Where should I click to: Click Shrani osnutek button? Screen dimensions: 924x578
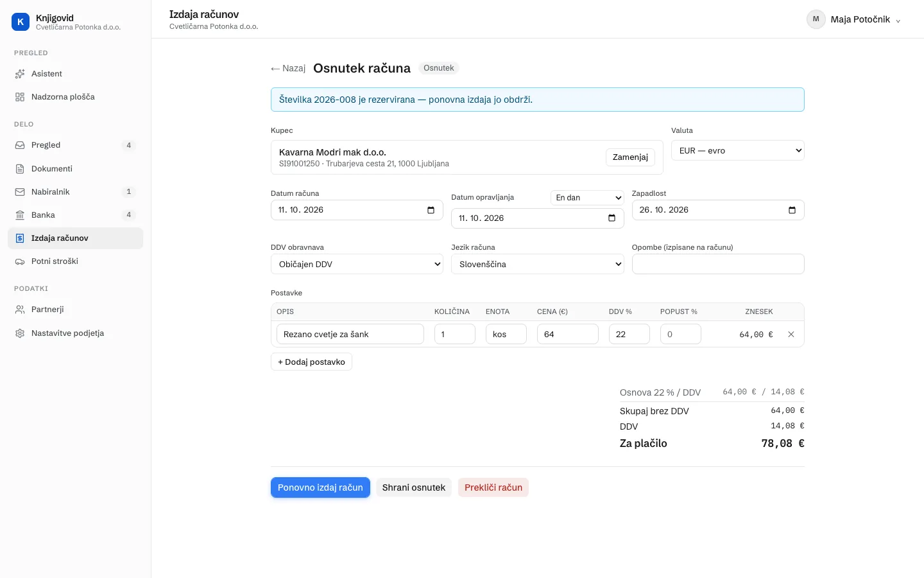tap(414, 487)
